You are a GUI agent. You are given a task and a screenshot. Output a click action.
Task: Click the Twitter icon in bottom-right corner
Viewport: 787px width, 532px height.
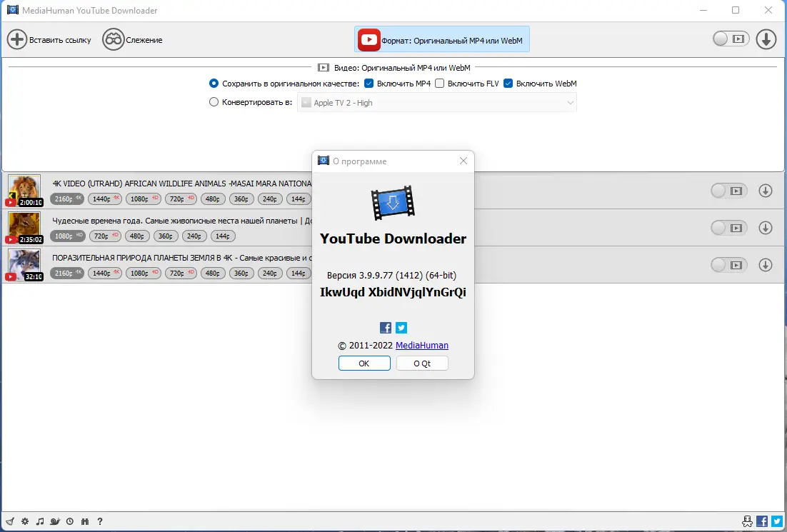click(776, 521)
